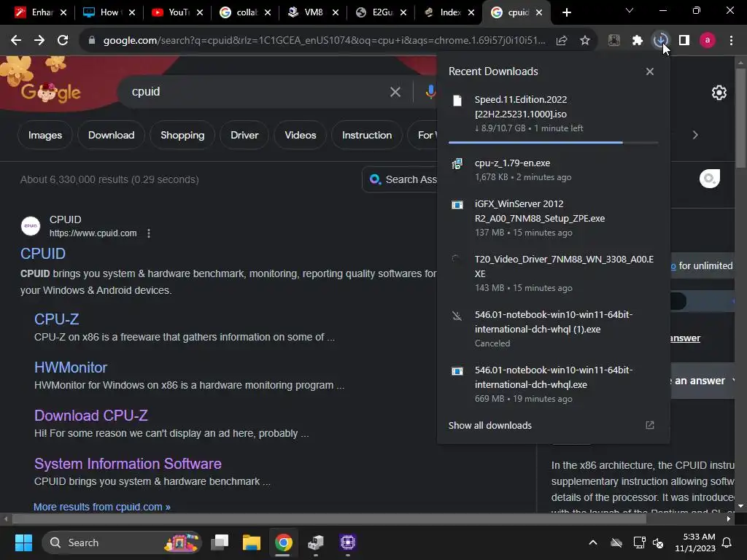Screen dimensions: 747x560
Task: Click into the Google search box
Action: (258, 92)
